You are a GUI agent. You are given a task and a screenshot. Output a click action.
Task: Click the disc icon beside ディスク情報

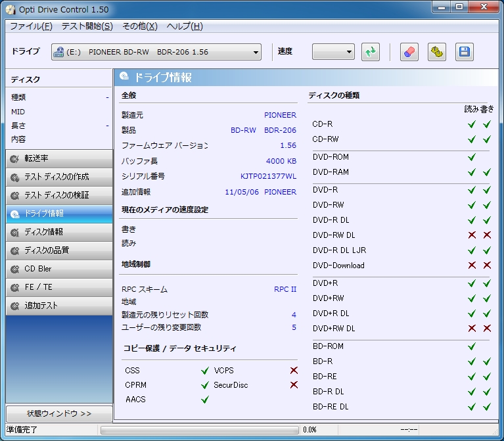coord(14,233)
